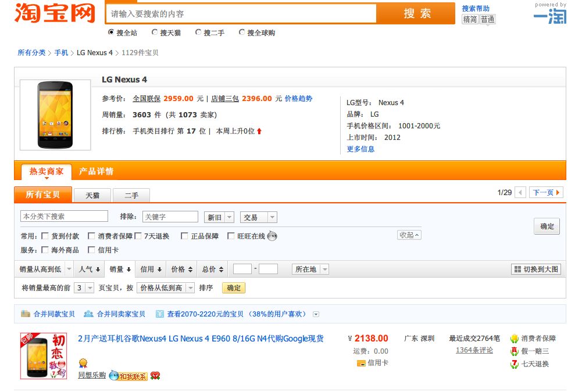582x392 pixels.
Task: Click the 搜索 search button
Action: click(x=417, y=14)
